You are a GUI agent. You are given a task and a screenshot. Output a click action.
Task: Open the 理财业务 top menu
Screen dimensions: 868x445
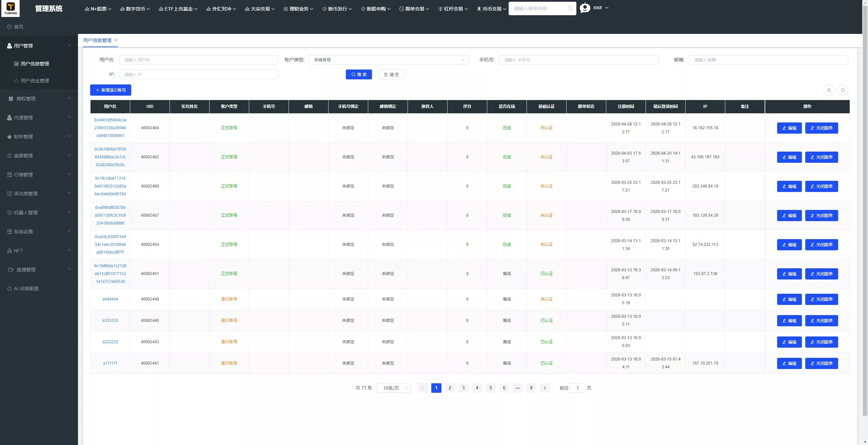pyautogui.click(x=298, y=9)
